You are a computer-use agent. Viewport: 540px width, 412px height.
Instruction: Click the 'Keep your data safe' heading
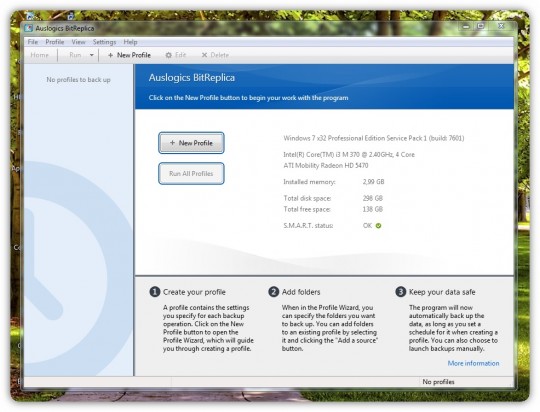(442, 292)
